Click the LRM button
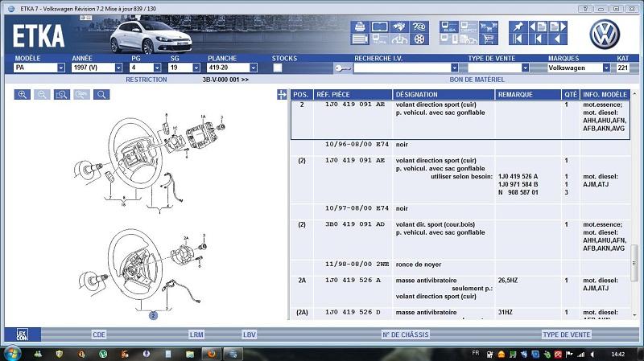Image resolution: width=644 pixels, height=361 pixels. 196,334
